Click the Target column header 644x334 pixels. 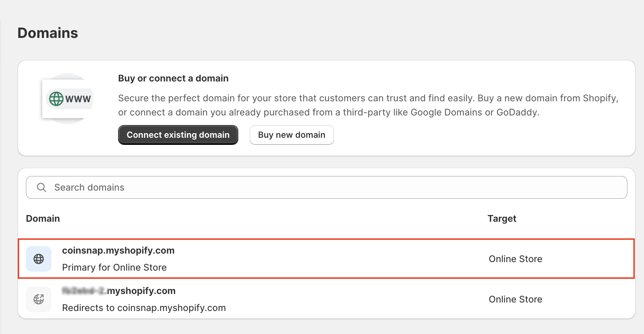tap(501, 219)
